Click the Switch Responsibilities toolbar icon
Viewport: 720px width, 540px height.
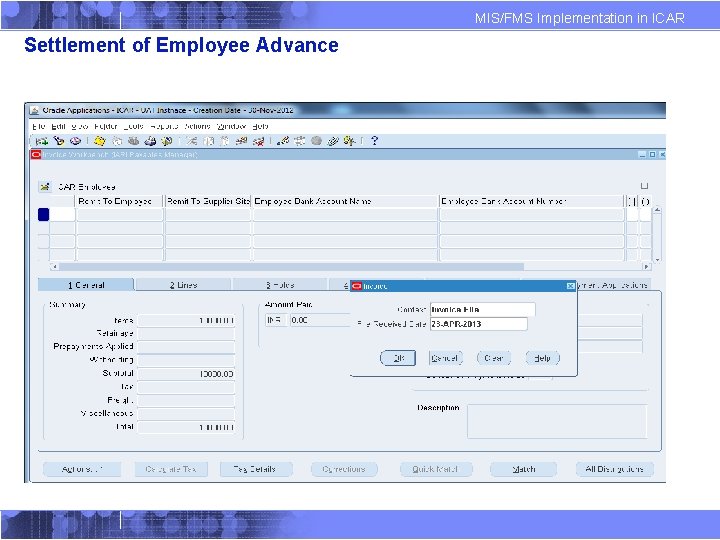pyautogui.click(x=134, y=141)
